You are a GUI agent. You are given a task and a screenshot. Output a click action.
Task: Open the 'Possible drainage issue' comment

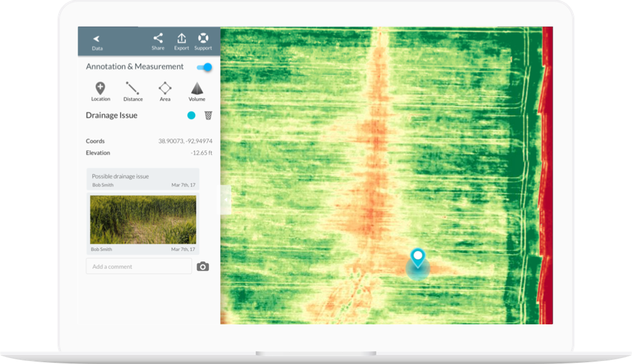click(143, 179)
